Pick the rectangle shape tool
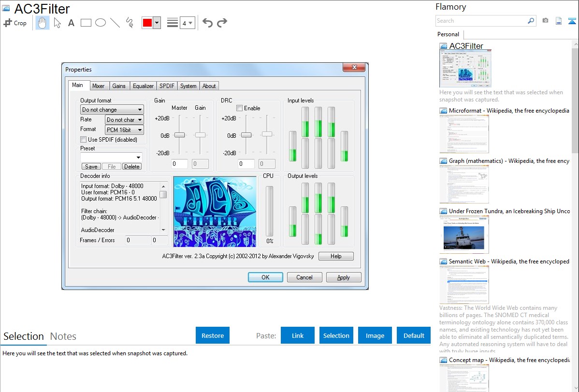579x392 pixels. pyautogui.click(x=86, y=23)
